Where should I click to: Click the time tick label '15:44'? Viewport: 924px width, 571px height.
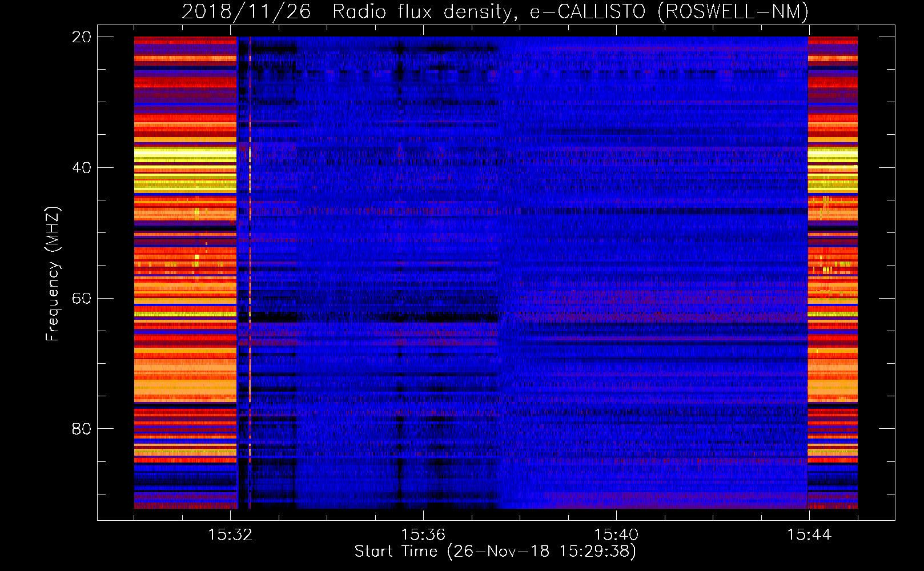coord(809,535)
